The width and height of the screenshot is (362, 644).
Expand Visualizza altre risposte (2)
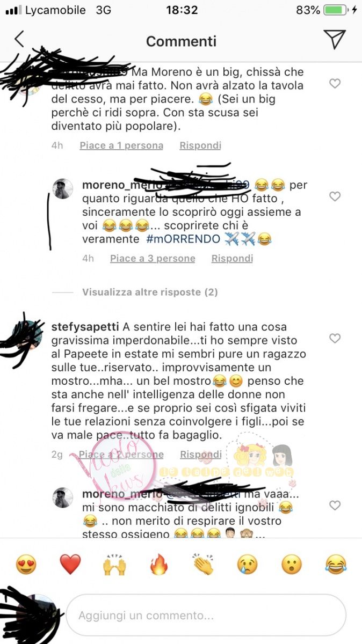click(x=150, y=292)
